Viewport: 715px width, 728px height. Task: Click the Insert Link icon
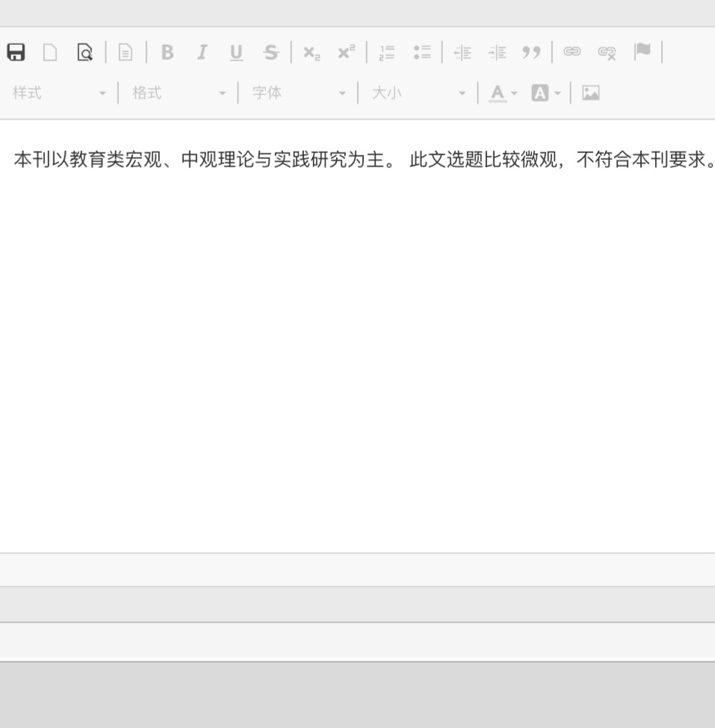(x=572, y=52)
